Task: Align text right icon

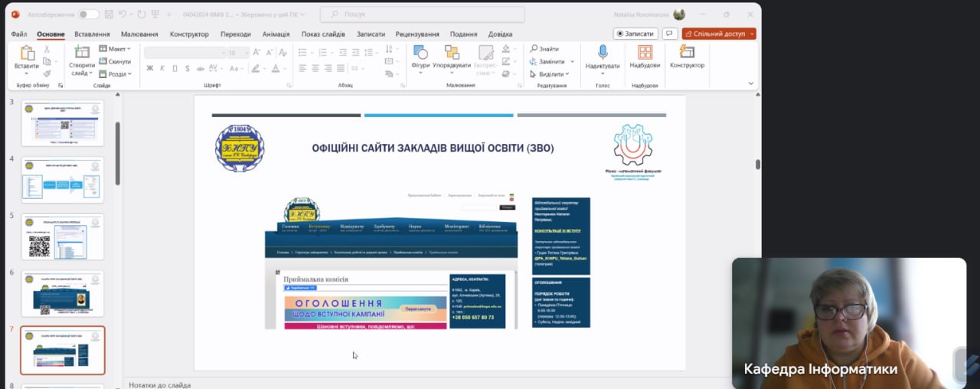Action: coord(328,68)
